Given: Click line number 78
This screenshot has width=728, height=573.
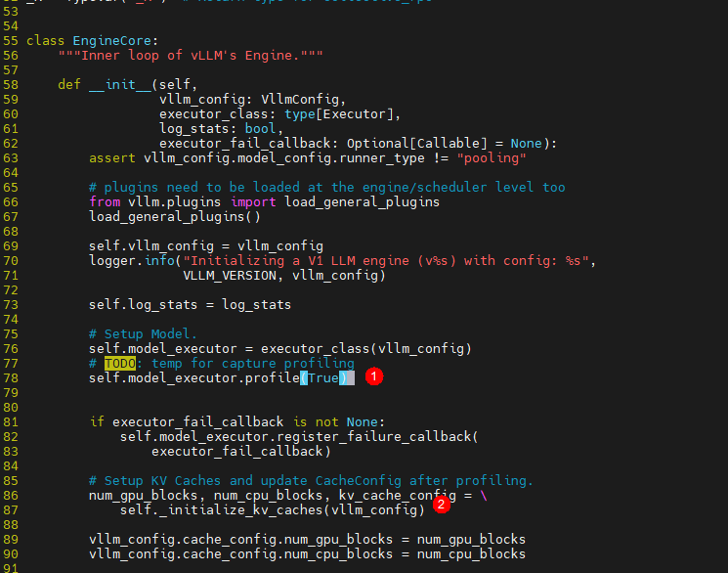Looking at the screenshot, I should point(11,378).
